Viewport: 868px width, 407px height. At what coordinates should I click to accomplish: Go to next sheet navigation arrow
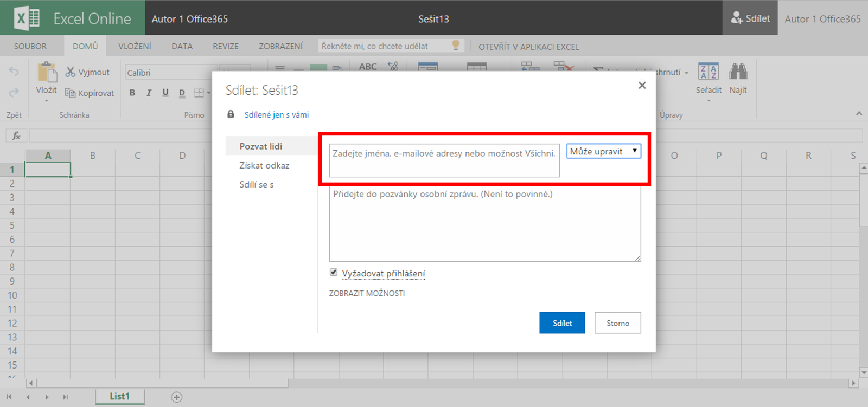(x=47, y=397)
